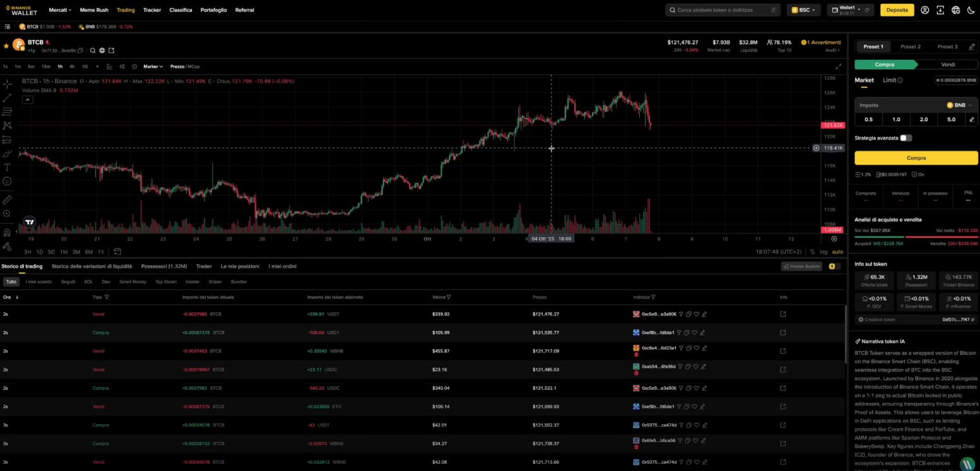Enable auto scale on the chart
Screen dimensions: 980x471
pyautogui.click(x=837, y=252)
